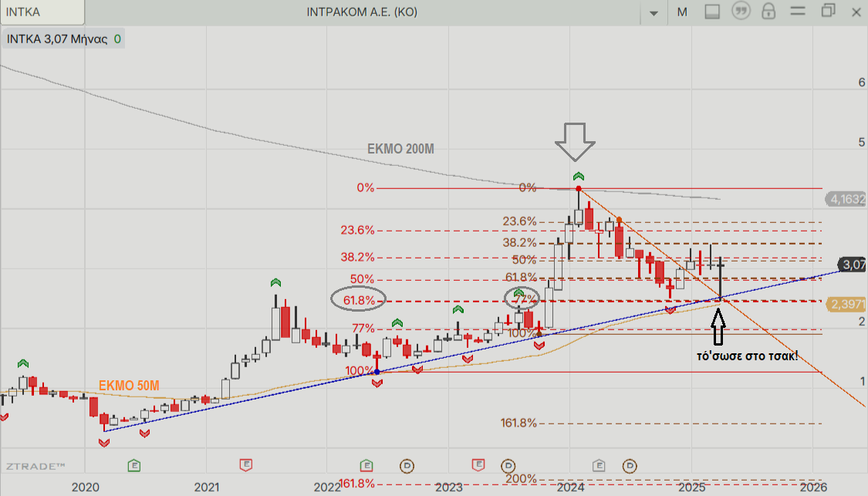The height and width of the screenshot is (496, 868).
Task: Click the green up signal above the 2024 peak
Action: click(579, 177)
